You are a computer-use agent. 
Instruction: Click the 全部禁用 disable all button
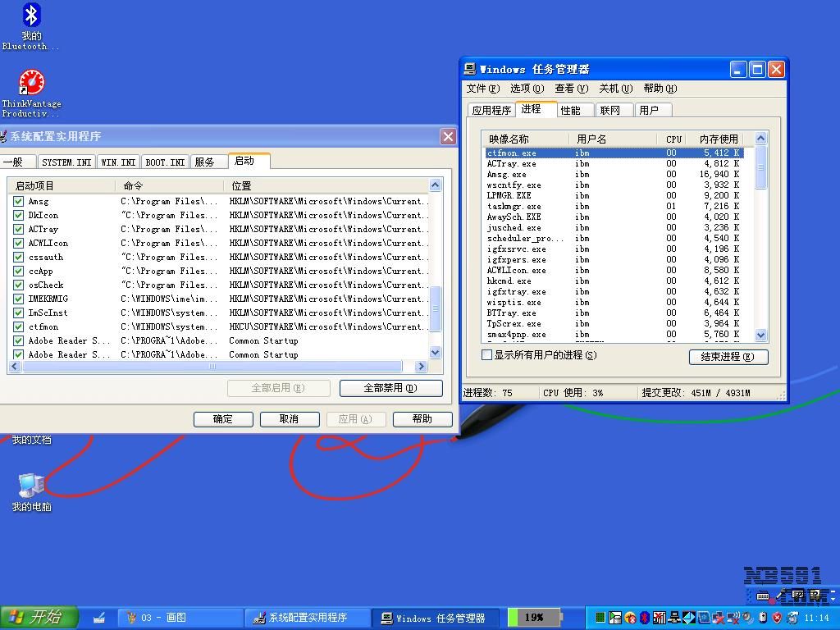390,388
